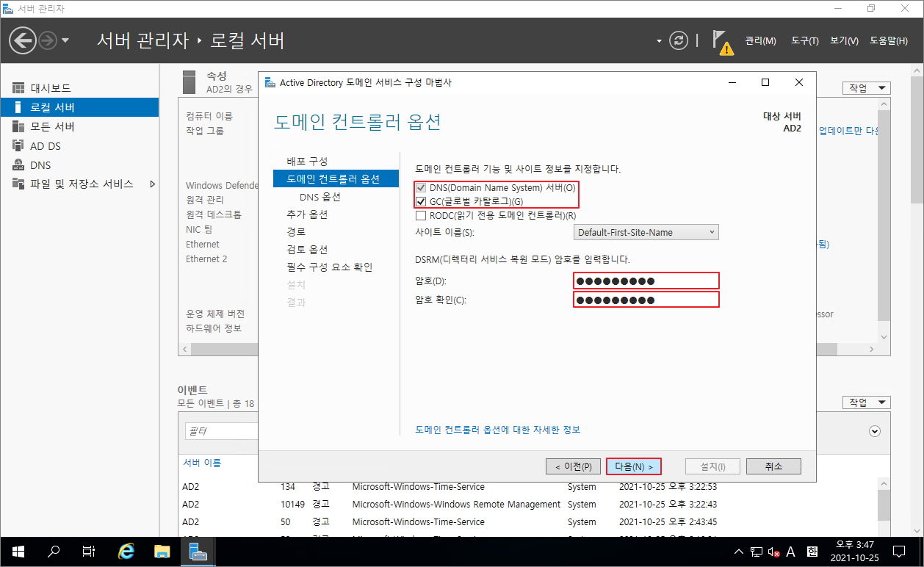
Task: Open the navigation history dropdown arrow
Action: tap(65, 40)
